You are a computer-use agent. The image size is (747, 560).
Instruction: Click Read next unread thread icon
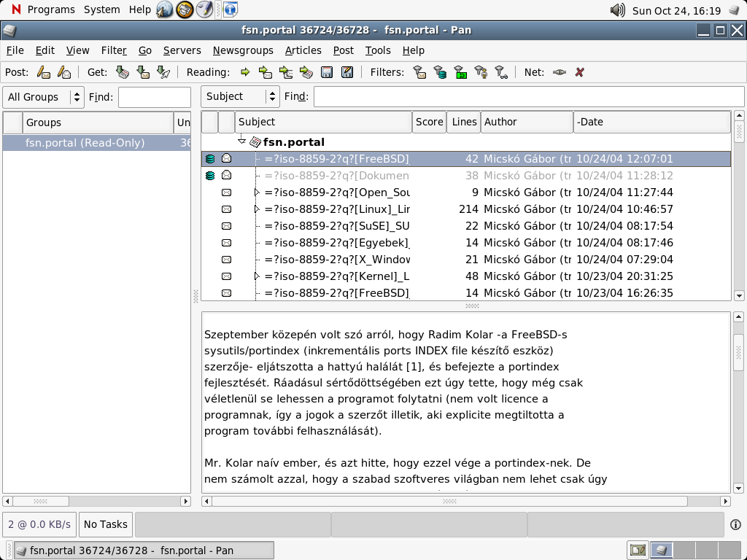[286, 72]
